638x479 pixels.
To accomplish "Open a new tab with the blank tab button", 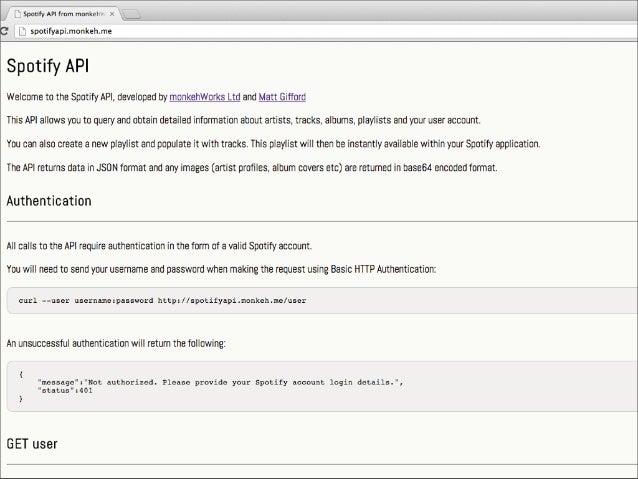I will click(131, 15).
